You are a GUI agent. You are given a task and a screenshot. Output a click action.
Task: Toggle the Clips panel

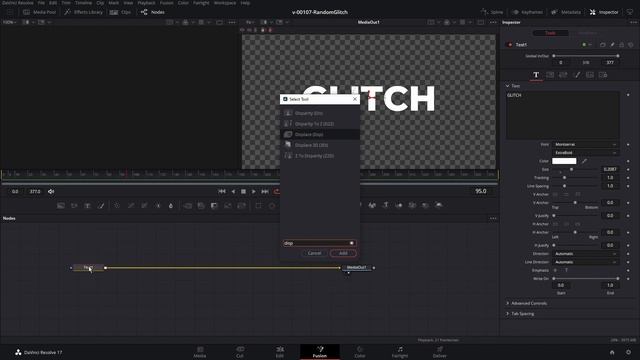pos(120,12)
